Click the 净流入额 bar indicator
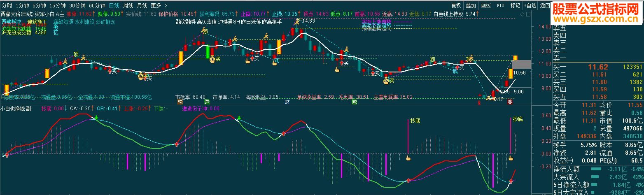Screen dimensions: 644x195 point(595,169)
